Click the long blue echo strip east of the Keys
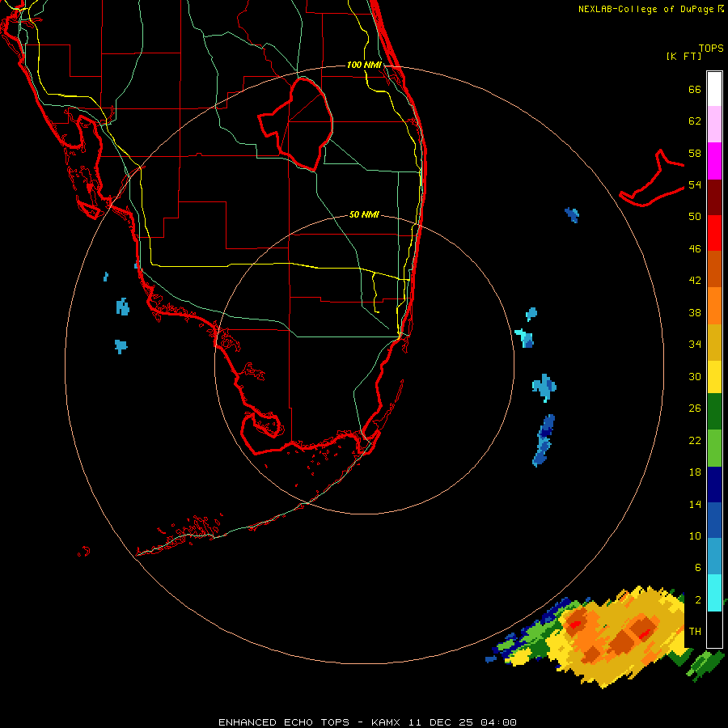 click(544, 440)
